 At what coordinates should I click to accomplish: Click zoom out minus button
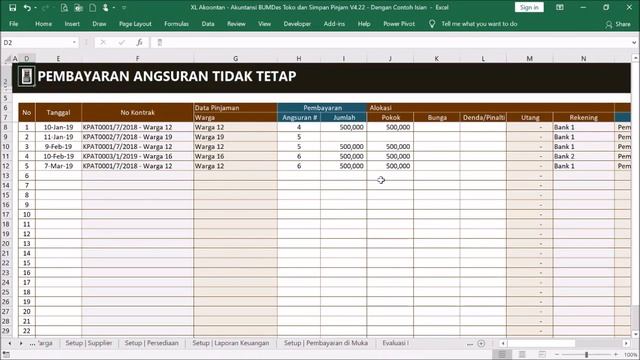[x=557, y=355]
